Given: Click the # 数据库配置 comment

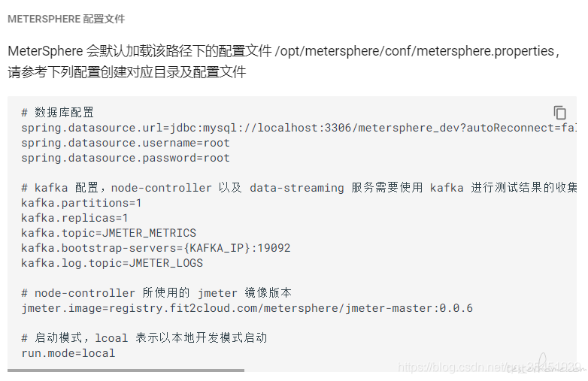Looking at the screenshot, I should click(57, 113).
